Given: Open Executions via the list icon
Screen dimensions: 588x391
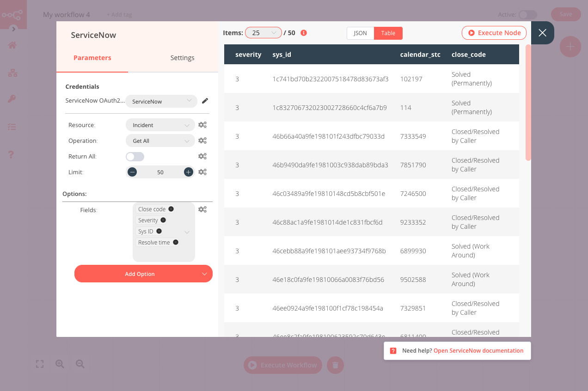Looking at the screenshot, I should coord(12,127).
